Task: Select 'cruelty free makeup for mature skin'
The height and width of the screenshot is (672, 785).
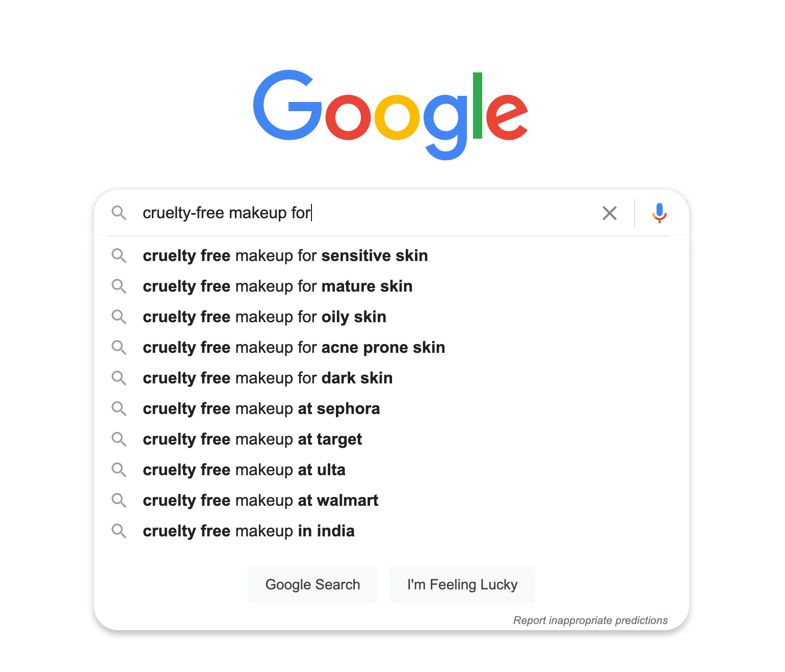Action: (x=277, y=286)
